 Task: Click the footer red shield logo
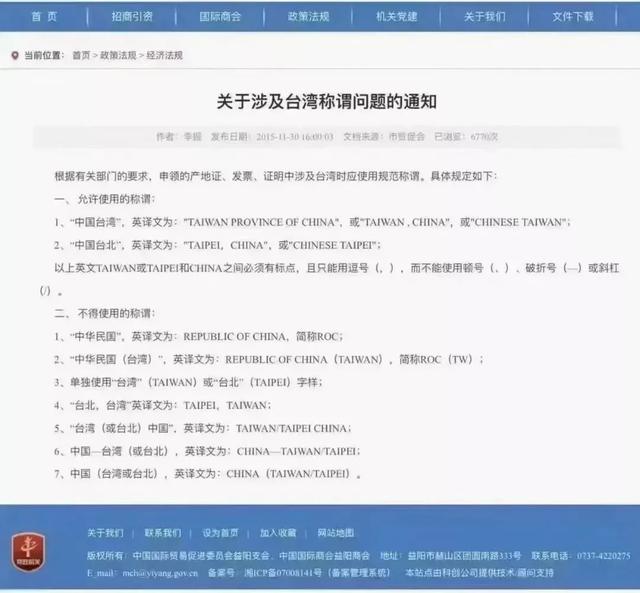pos(28,552)
